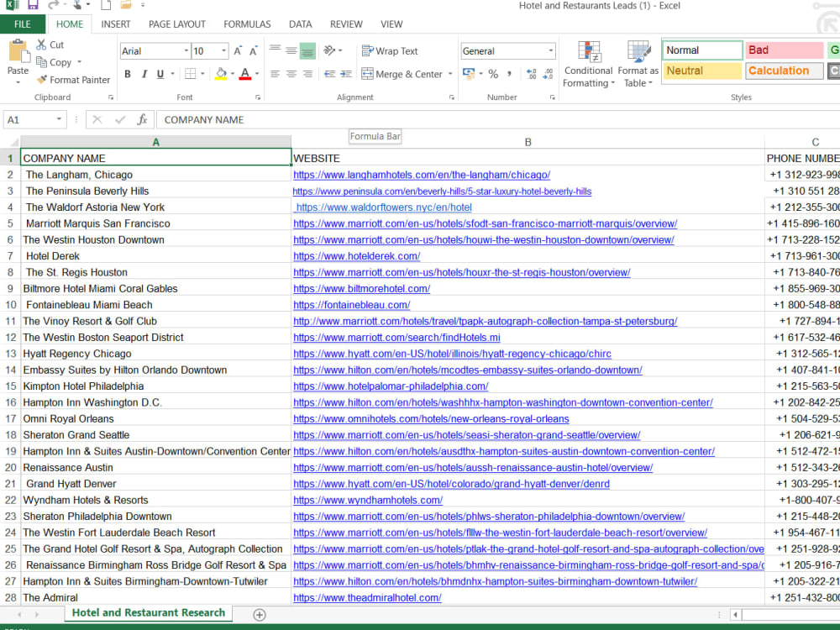Toggle bold formatting

pyautogui.click(x=128, y=74)
